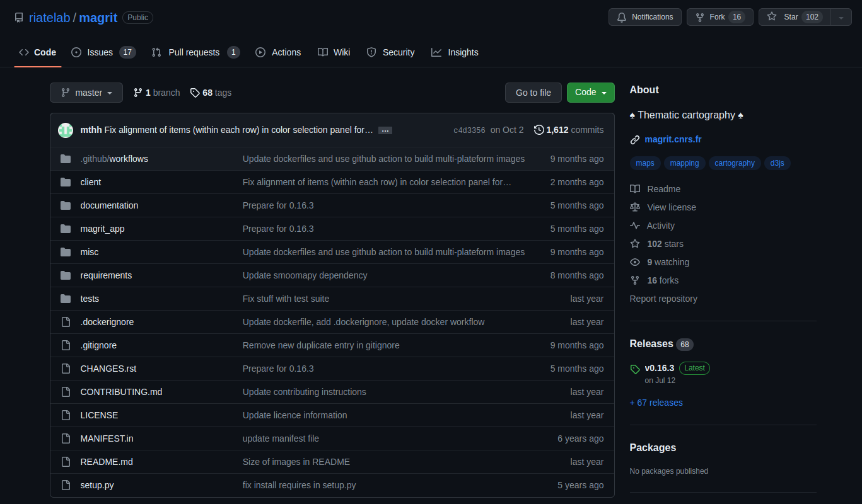
Task: Expand the commit message ellipsis
Action: [x=385, y=130]
